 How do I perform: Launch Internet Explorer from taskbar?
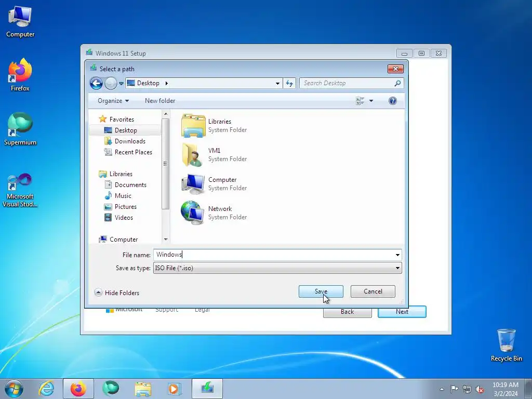pos(46,389)
